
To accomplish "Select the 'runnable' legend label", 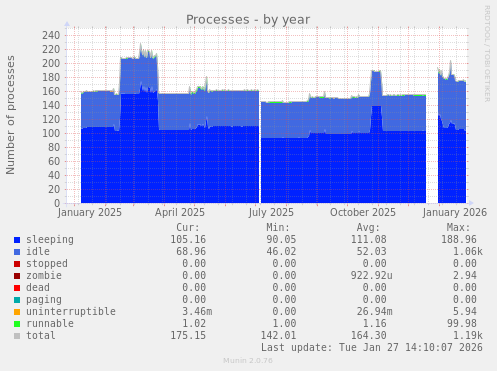I will click(50, 323).
